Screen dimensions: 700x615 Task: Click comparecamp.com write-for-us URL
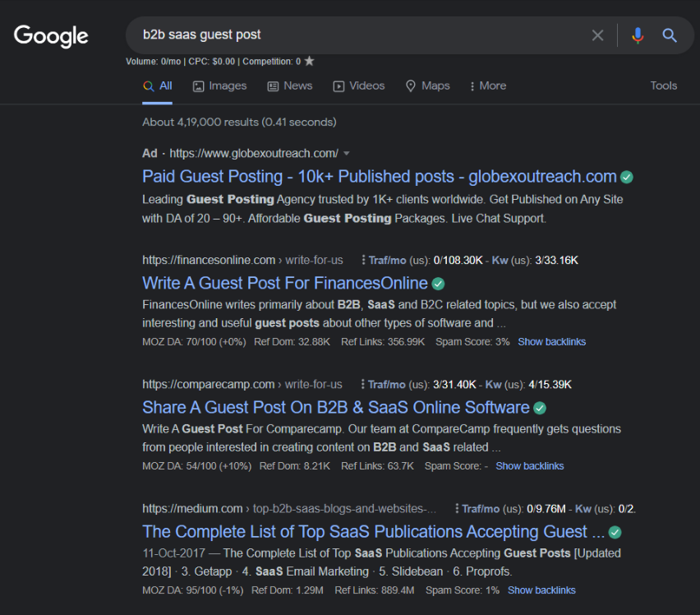[x=242, y=384]
